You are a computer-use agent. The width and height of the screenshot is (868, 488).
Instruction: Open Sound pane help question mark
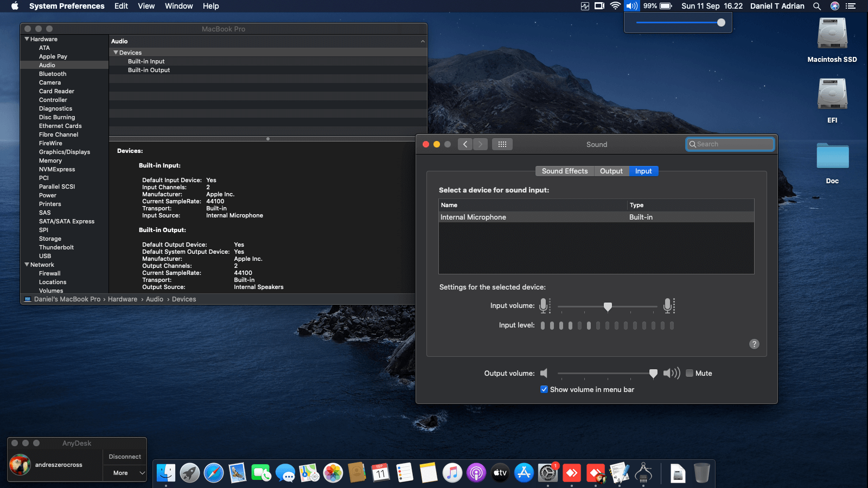754,344
